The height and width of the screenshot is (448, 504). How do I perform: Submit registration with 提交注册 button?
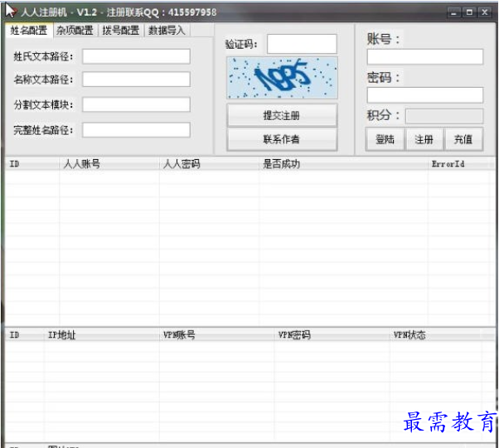pyautogui.click(x=282, y=115)
